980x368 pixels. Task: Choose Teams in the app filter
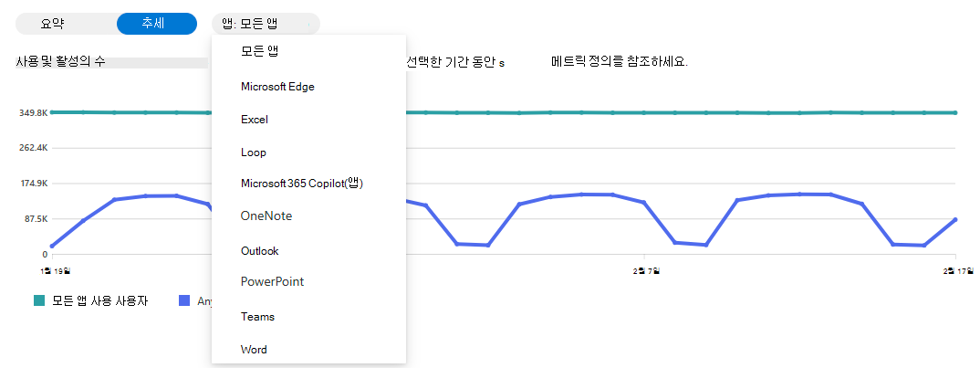point(257,317)
